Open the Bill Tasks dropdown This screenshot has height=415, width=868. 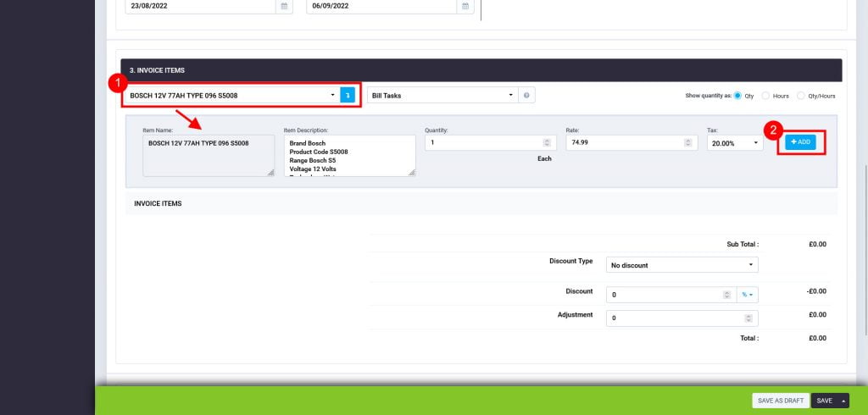[x=442, y=95]
